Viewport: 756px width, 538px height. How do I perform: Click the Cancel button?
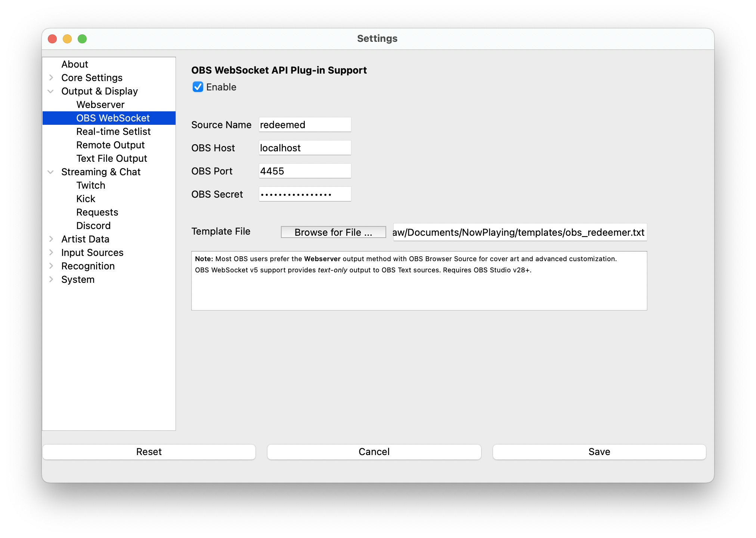374,452
